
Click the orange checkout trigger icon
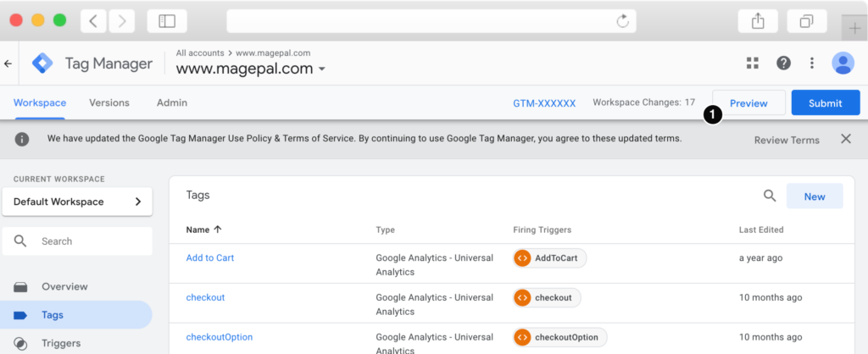click(x=522, y=297)
